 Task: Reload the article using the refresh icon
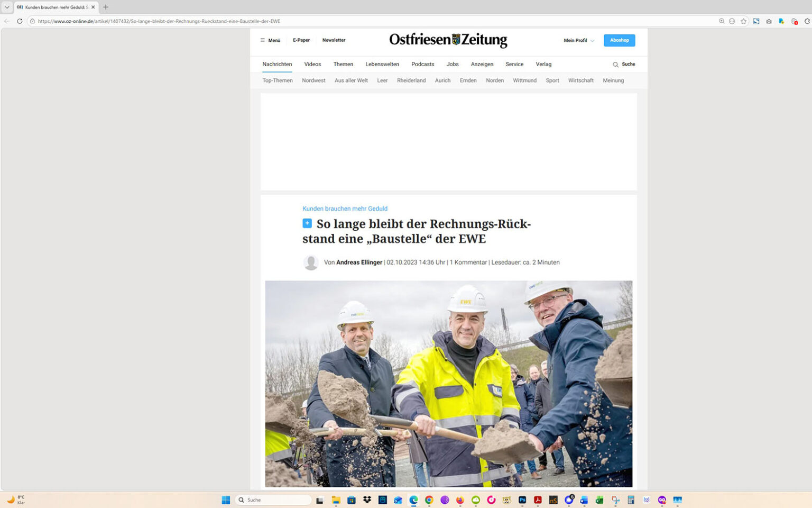(19, 21)
